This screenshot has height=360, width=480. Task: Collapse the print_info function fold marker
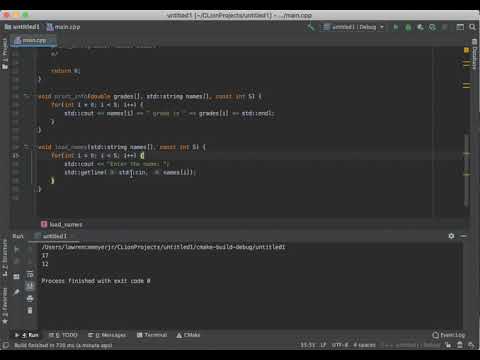[x=26, y=96]
